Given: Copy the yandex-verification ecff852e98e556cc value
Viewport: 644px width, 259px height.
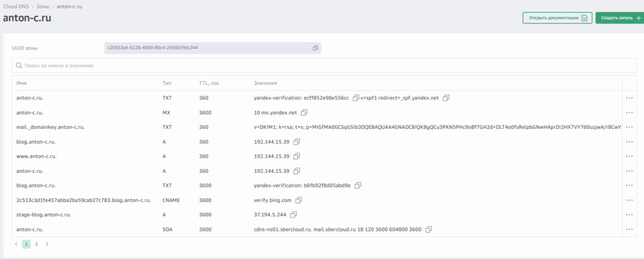Looking at the screenshot, I should click(x=355, y=98).
